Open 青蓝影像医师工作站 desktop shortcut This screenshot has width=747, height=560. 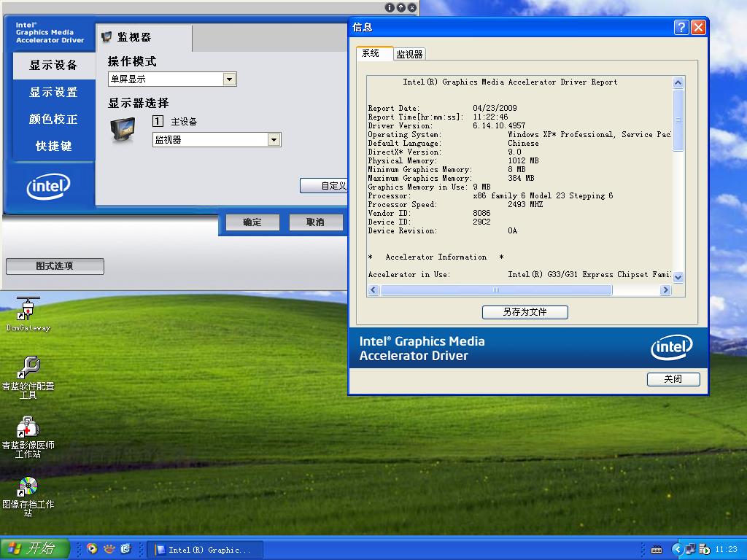[x=28, y=437]
